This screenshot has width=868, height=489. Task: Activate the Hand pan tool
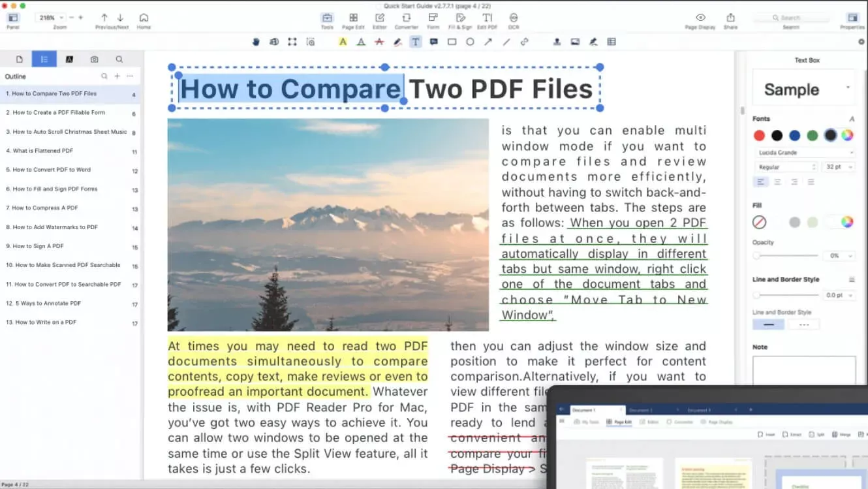coord(256,42)
